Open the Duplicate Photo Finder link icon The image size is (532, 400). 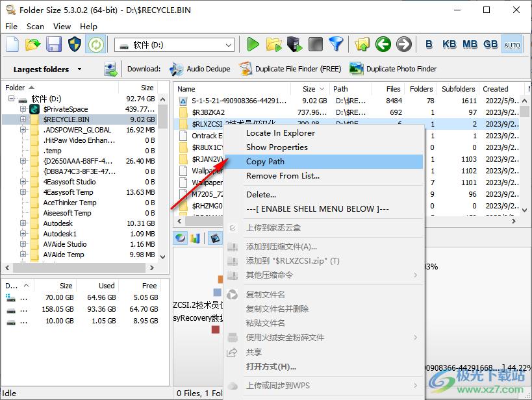(x=356, y=69)
